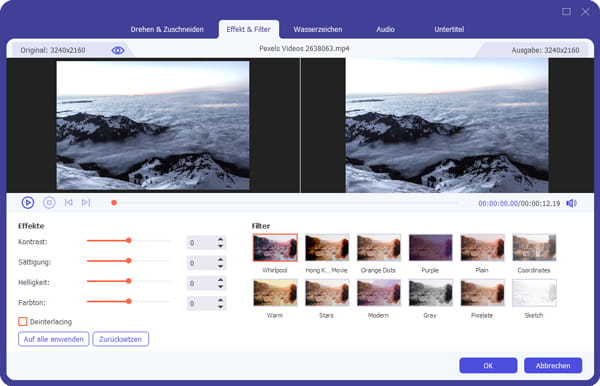Screen dimensions: 600x386
Task: Choose the Warm filter
Action: [275, 293]
